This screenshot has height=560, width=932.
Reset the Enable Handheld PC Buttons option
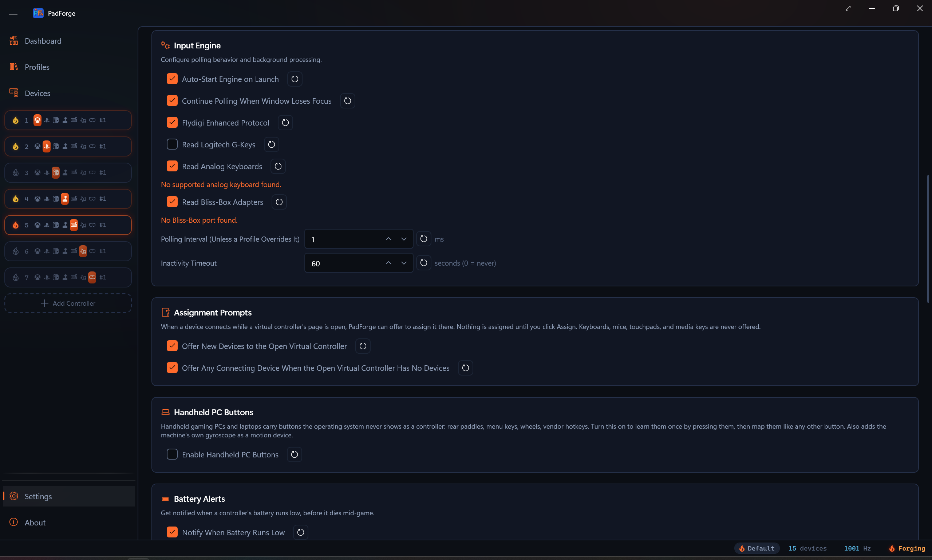tap(295, 455)
